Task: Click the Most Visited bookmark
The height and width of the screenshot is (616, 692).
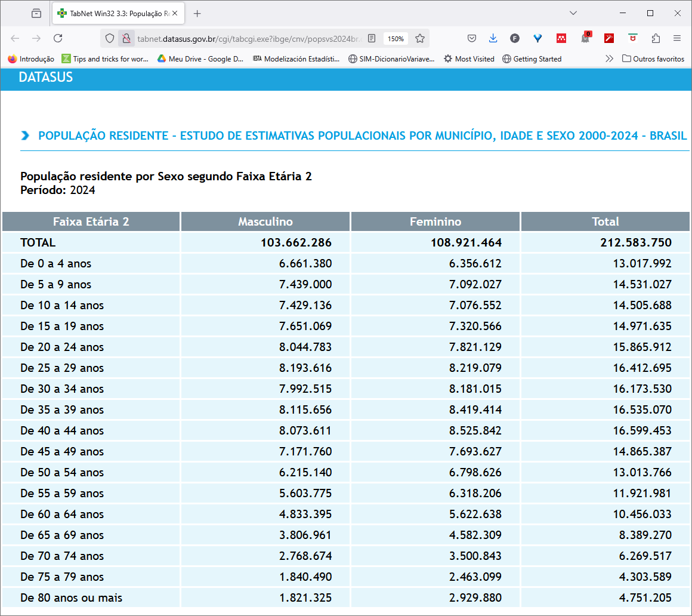Action: (x=469, y=58)
